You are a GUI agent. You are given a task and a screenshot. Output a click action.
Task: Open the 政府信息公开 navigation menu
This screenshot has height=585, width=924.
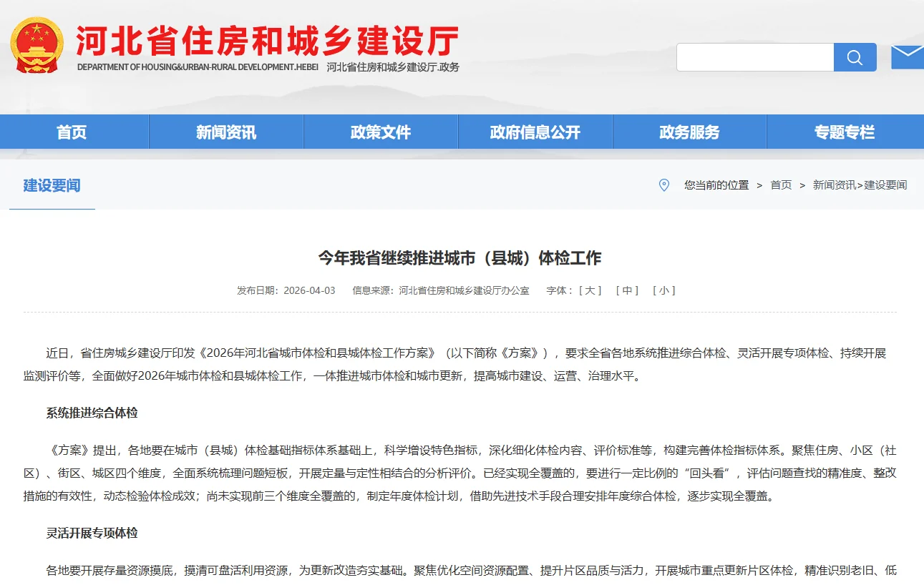click(535, 132)
